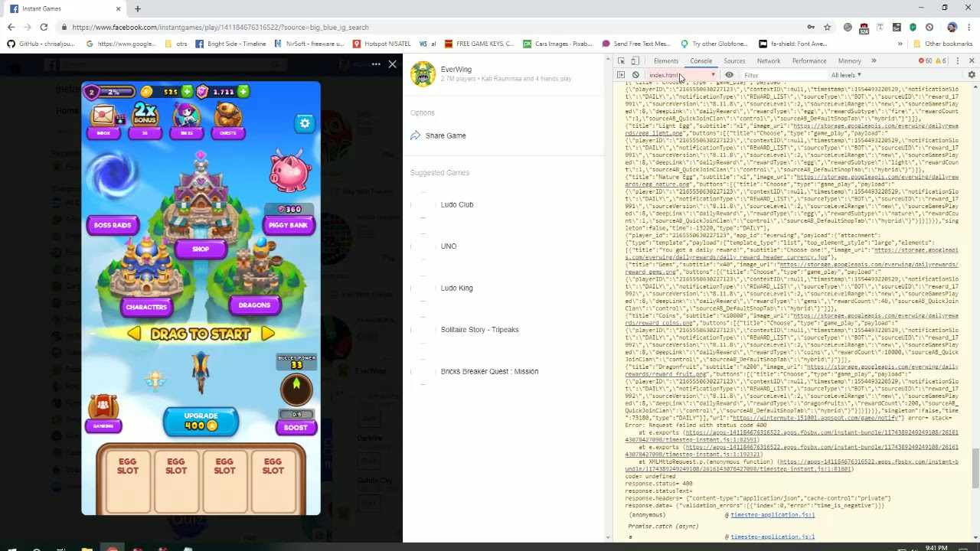
Task: Bookmark this page with star
Action: 827,28
